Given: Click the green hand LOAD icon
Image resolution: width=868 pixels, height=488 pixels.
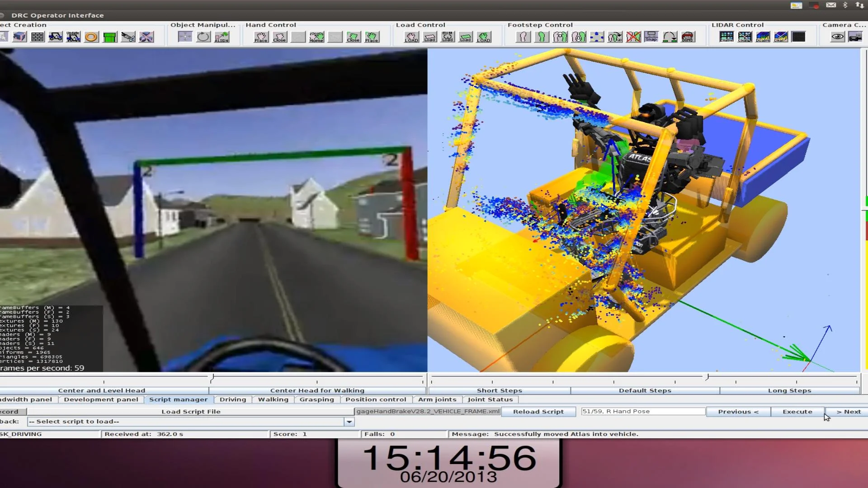Looking at the screenshot, I should [x=484, y=37].
